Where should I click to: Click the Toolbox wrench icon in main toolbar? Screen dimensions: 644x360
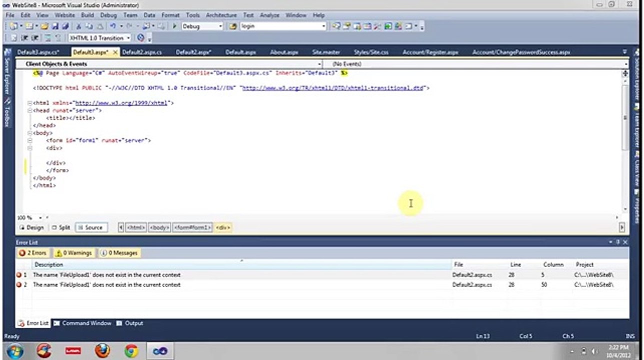pos(377,26)
